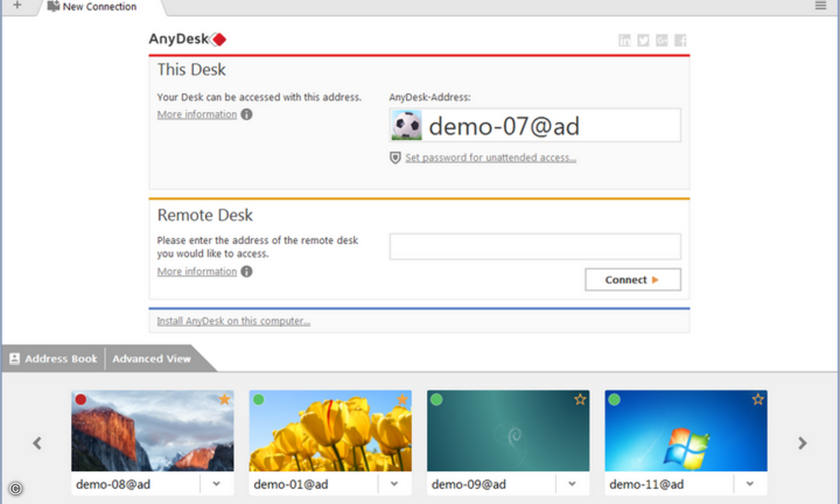Toggle the favorite star on demo-09@ad
This screenshot has height=504, width=840.
[580, 400]
